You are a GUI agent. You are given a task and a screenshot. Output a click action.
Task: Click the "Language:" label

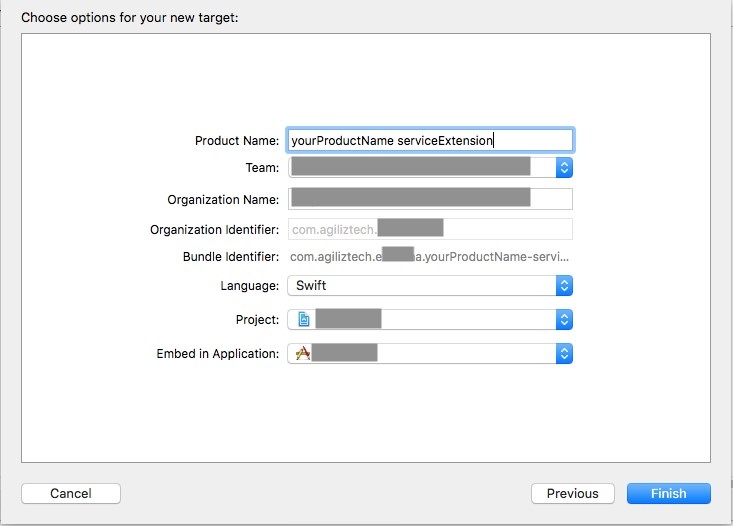point(250,286)
